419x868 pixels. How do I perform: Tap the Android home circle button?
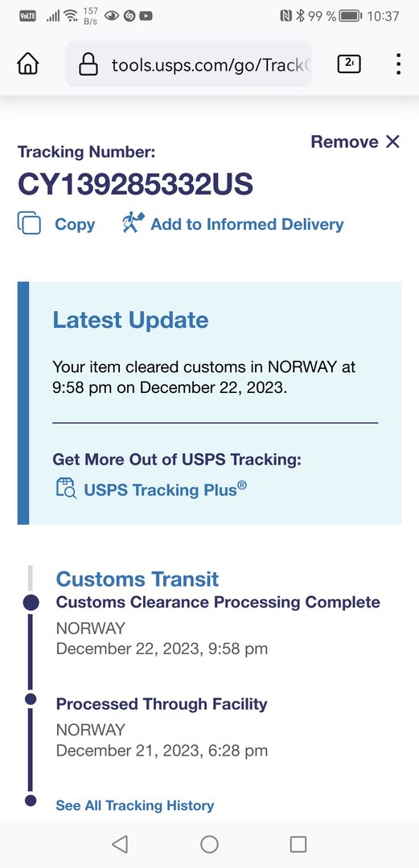[209, 844]
